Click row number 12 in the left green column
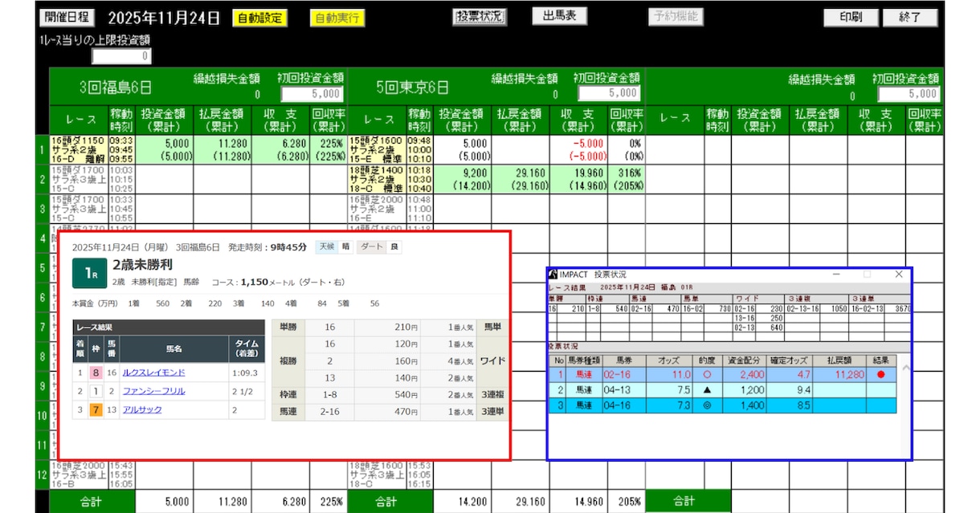 43,474
